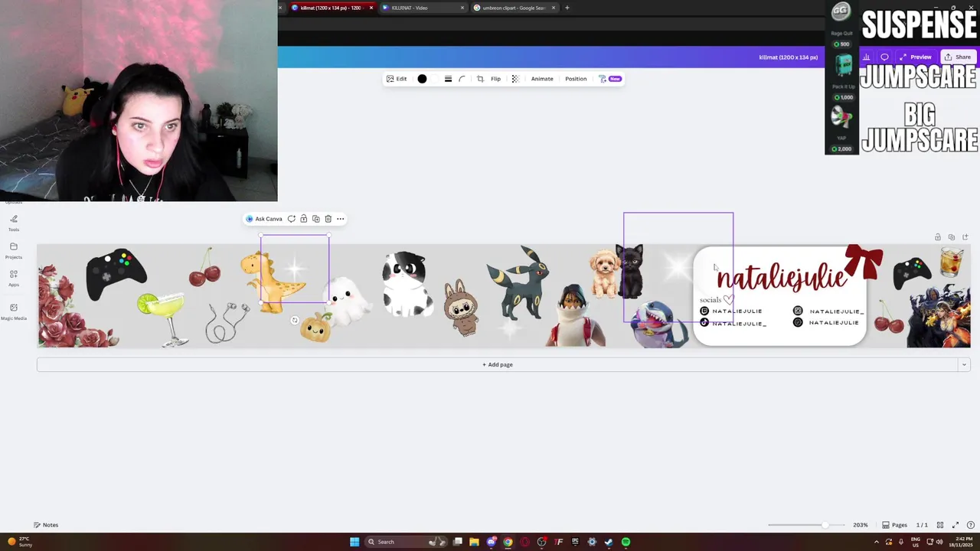The image size is (980, 551).
Task: Open weather widget showing 27°C
Action: [x=20, y=542]
